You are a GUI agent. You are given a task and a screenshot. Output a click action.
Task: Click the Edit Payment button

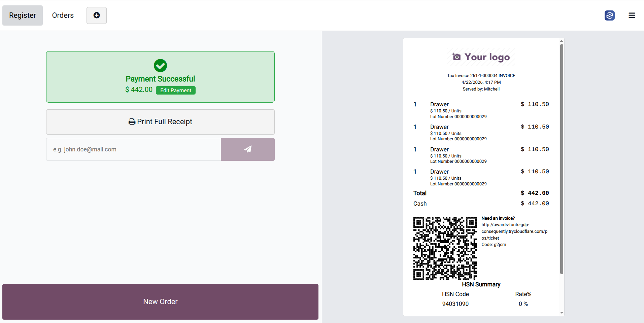coord(176,90)
